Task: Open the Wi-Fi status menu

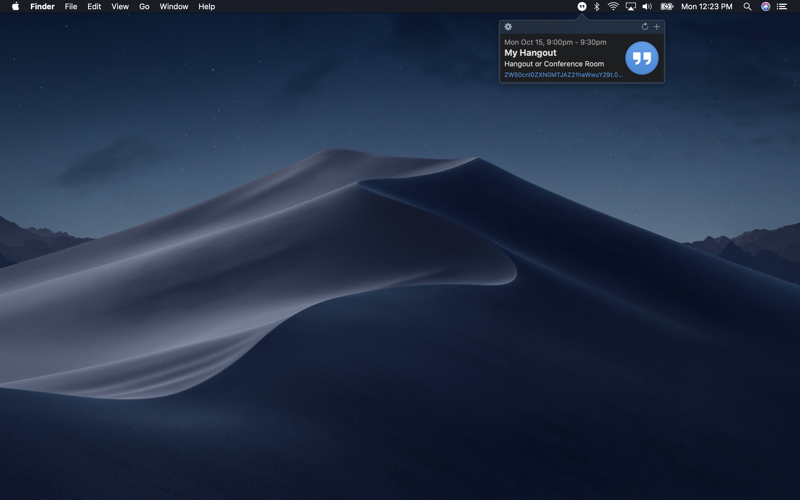Action: coord(613,7)
